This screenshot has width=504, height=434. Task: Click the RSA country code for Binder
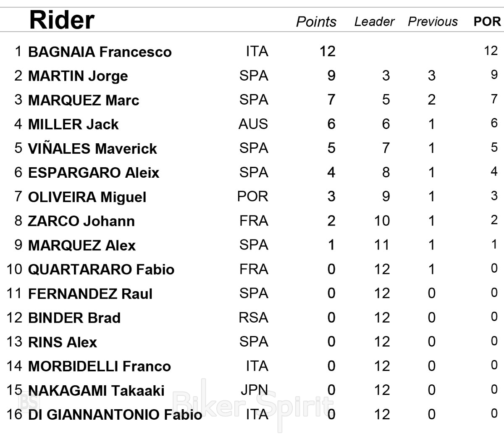tap(253, 318)
